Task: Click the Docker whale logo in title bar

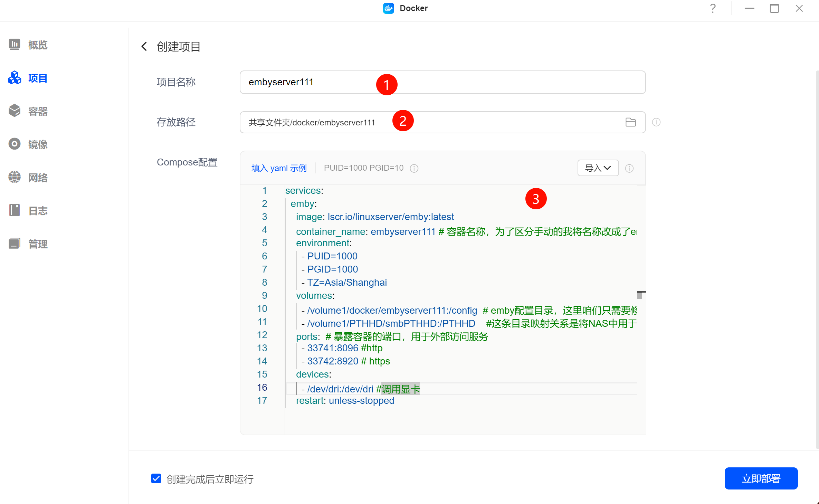Action: 389,8
